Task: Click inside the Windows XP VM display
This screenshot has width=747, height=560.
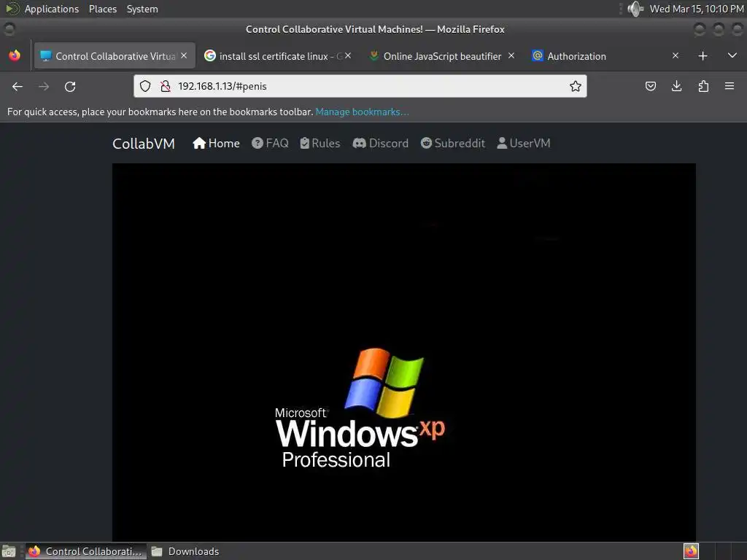Action: pos(404,352)
